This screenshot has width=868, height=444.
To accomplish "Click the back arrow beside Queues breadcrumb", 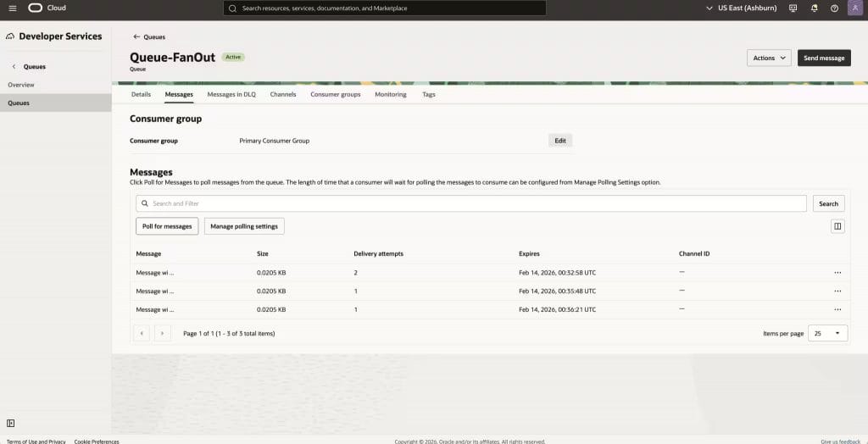I will coord(136,37).
